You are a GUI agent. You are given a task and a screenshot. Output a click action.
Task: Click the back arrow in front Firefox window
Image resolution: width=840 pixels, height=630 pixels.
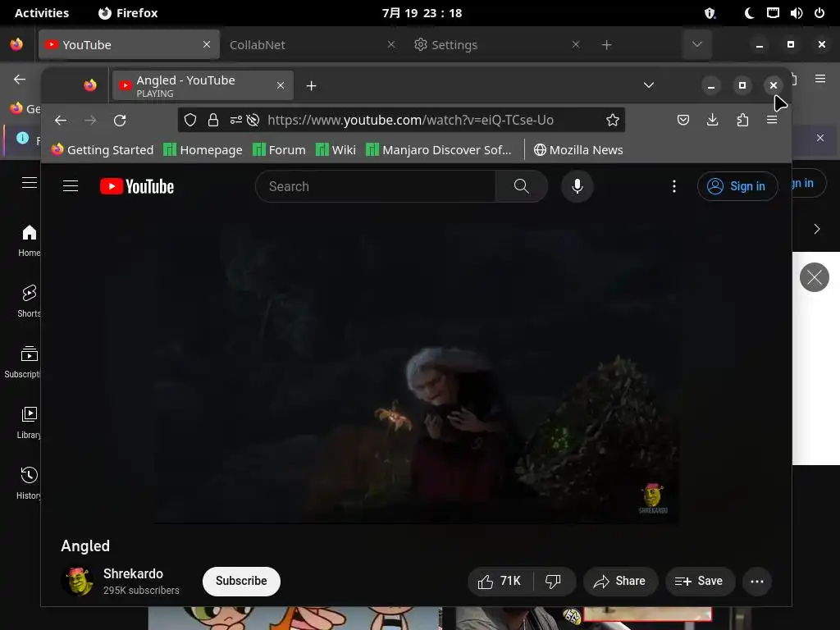61,120
